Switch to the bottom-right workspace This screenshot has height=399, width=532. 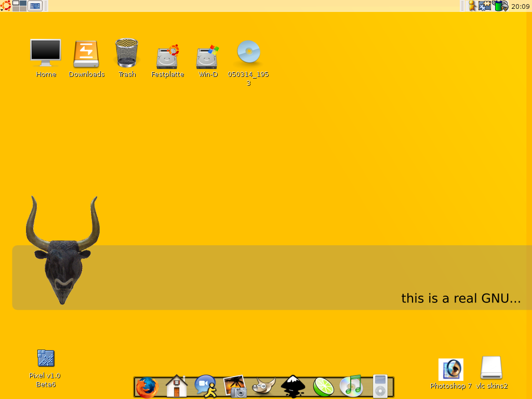click(23, 8)
